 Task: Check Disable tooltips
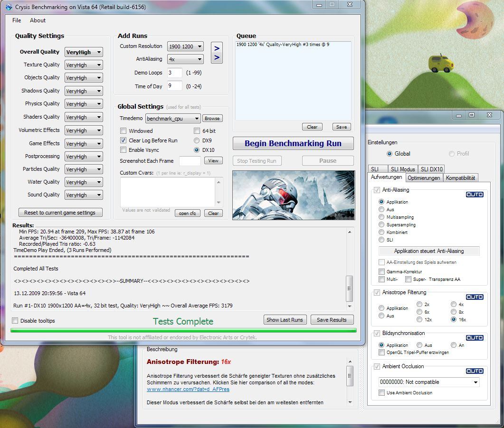click(15, 320)
